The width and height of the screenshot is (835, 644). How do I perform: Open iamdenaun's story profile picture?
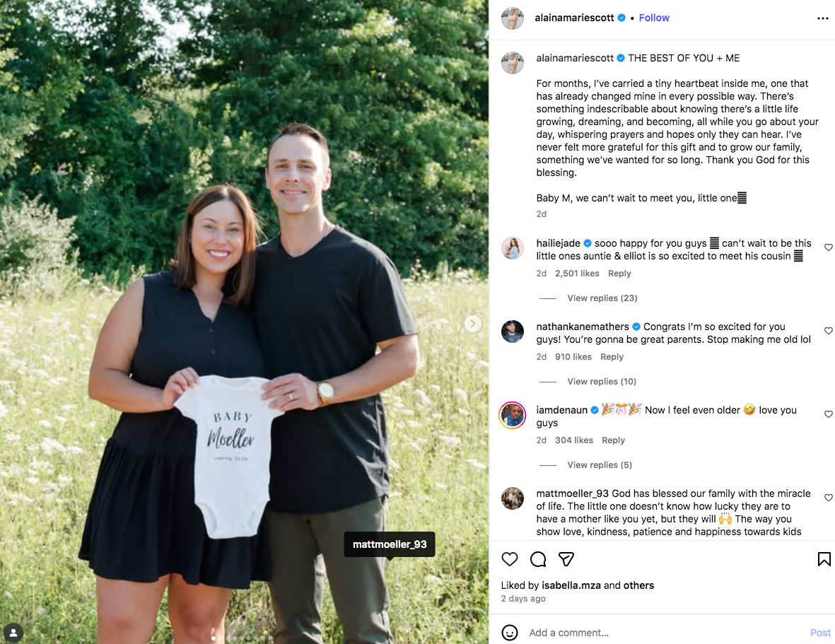point(513,415)
